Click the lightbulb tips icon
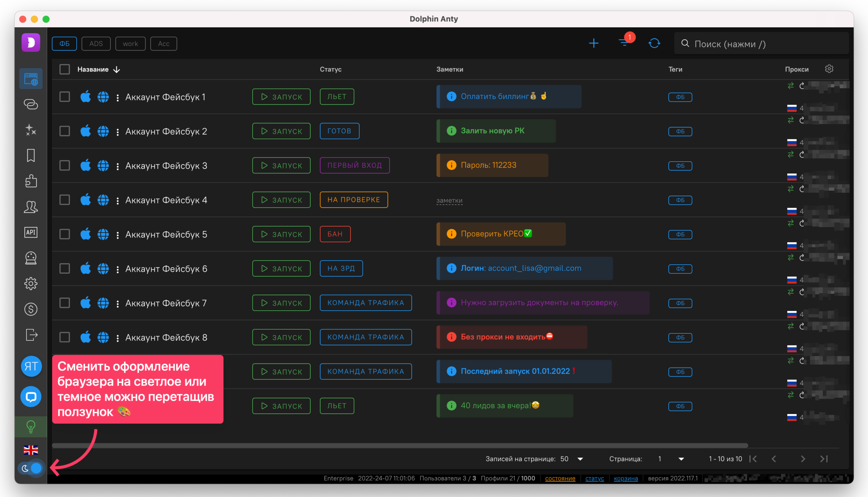Viewport: 868px width, 497px height. coord(31,427)
